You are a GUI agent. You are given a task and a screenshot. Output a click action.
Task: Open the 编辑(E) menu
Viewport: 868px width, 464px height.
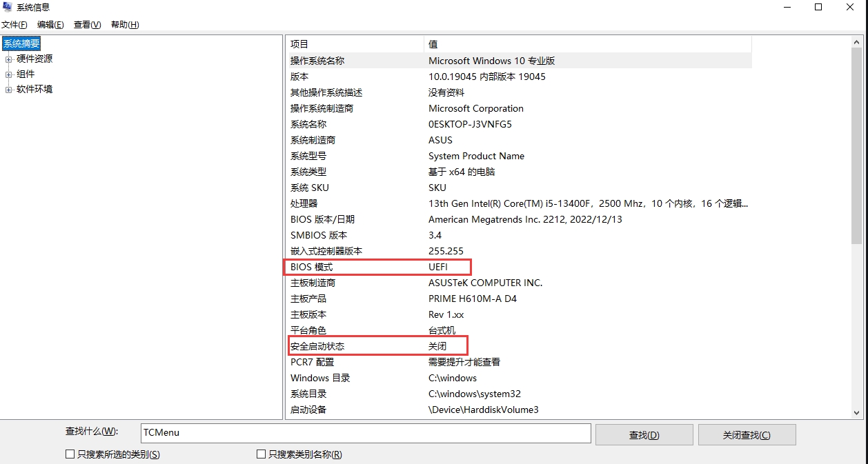[x=50, y=25]
